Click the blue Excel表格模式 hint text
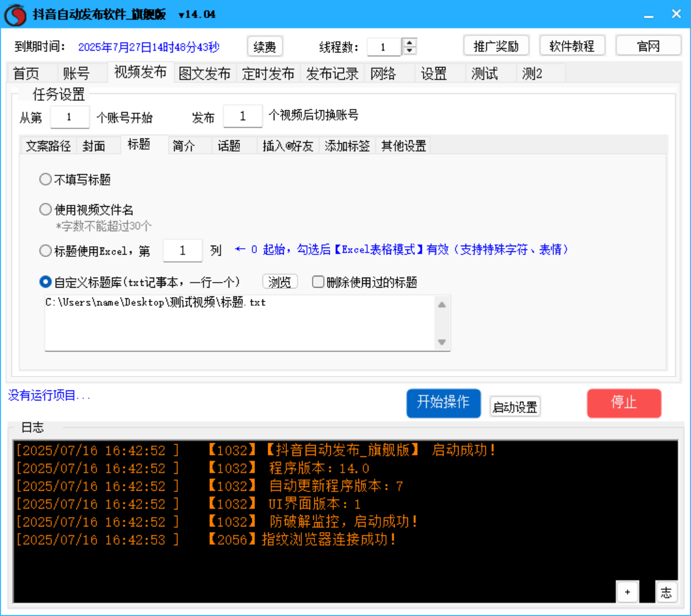This screenshot has height=616, width=691. (402, 249)
